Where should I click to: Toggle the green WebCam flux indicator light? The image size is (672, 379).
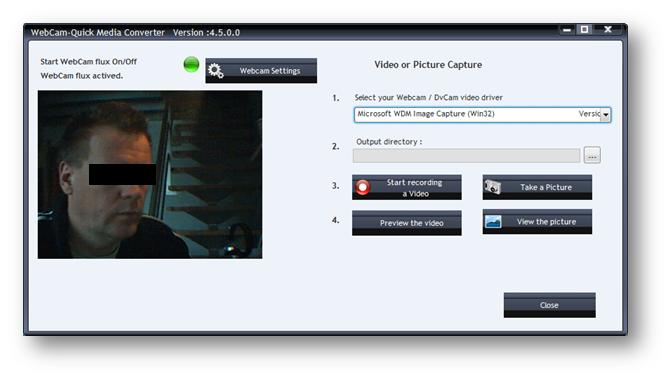pyautogui.click(x=191, y=65)
